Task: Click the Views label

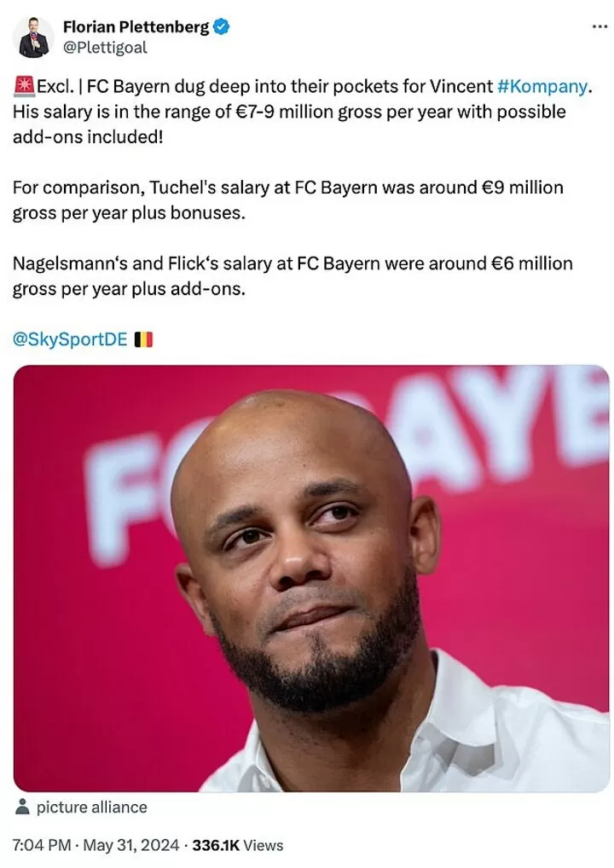Action: (x=263, y=846)
